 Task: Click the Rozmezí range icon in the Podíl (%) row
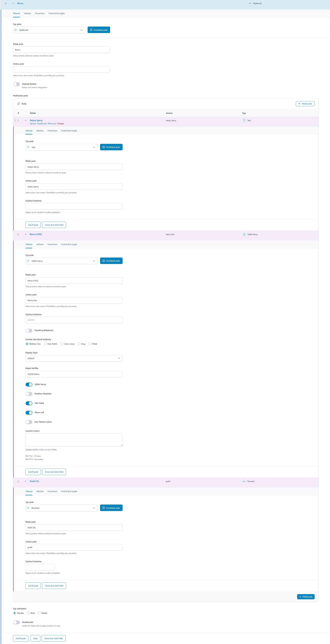pyautogui.click(x=244, y=481)
